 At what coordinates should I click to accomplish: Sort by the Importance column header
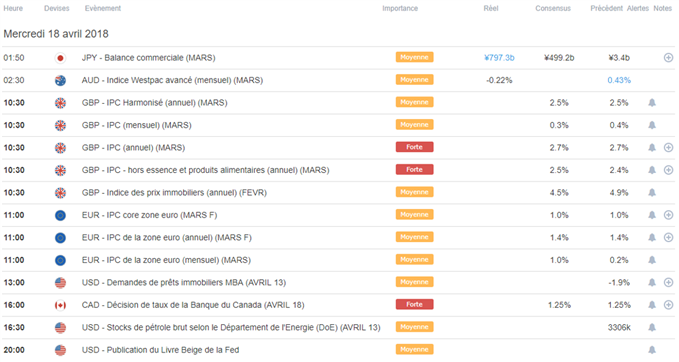[400, 8]
